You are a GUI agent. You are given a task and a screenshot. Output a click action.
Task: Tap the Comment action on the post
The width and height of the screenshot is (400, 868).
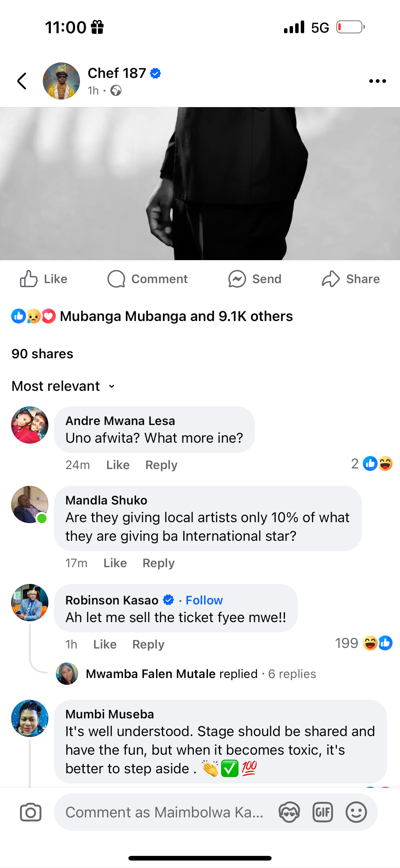click(148, 279)
